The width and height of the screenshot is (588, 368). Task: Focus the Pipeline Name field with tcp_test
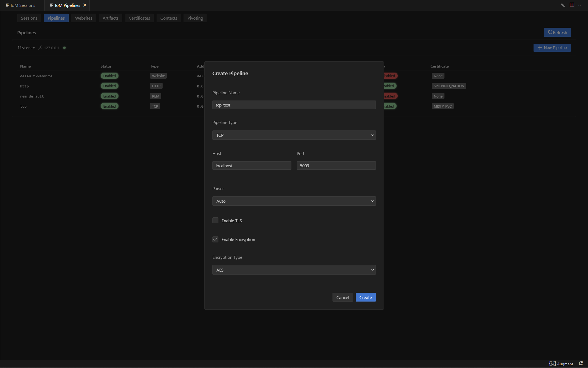294,105
